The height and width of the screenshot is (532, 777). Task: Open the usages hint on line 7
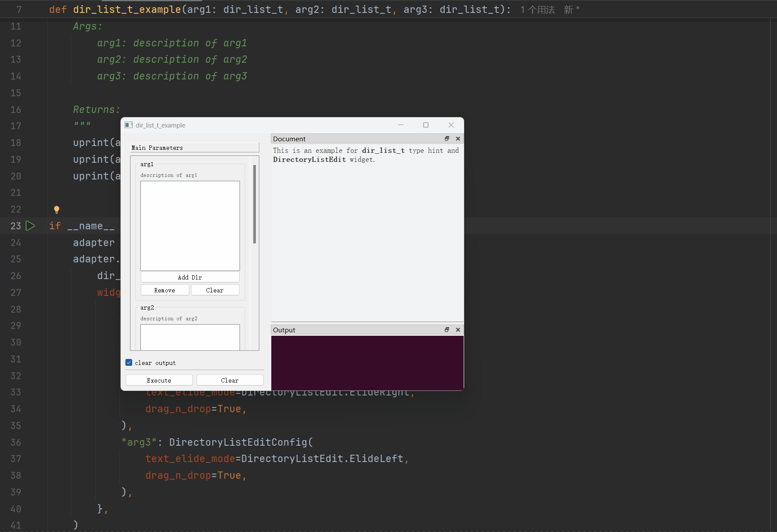537,9
